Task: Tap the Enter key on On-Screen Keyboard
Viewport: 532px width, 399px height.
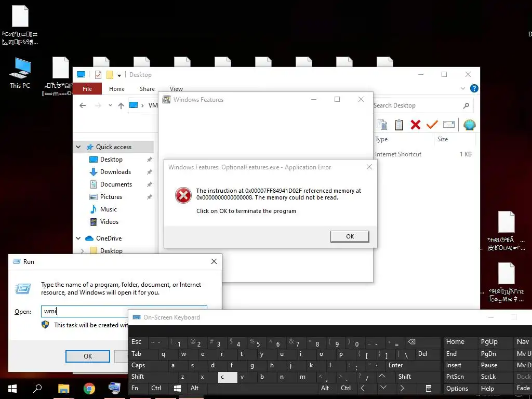Action: click(395, 365)
